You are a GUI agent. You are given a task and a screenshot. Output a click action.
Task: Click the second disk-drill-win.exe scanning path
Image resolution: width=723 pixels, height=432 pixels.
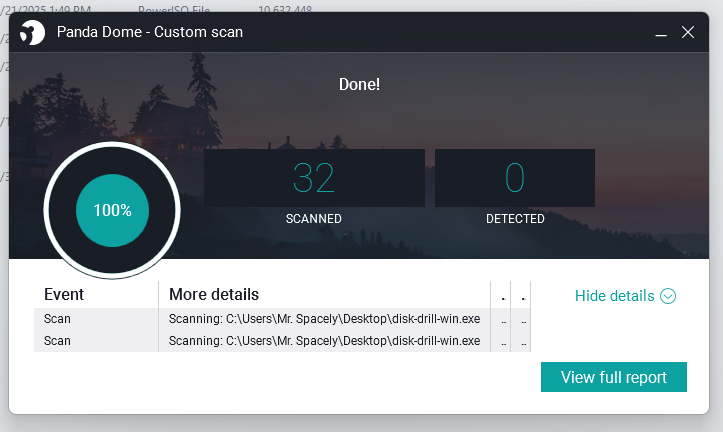point(324,341)
